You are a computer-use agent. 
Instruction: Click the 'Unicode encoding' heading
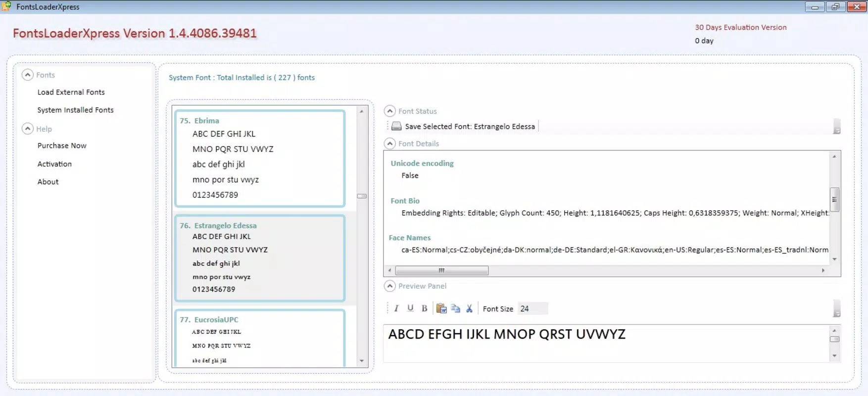point(422,163)
